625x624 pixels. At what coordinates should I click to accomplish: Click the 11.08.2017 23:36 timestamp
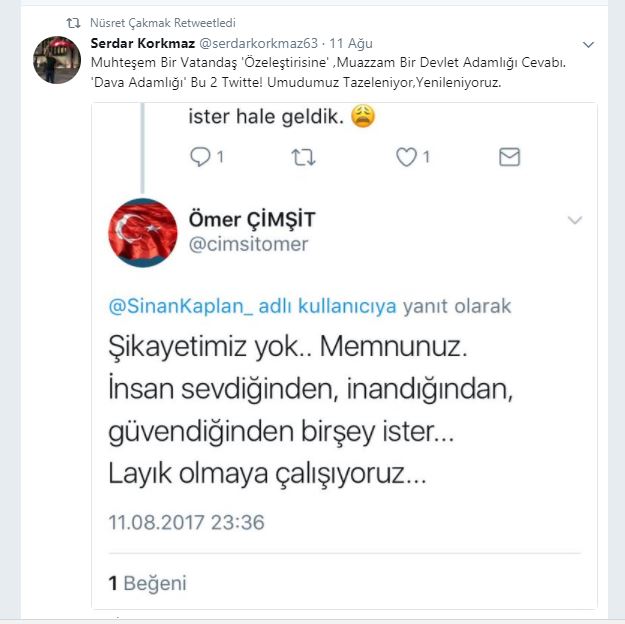[187, 522]
